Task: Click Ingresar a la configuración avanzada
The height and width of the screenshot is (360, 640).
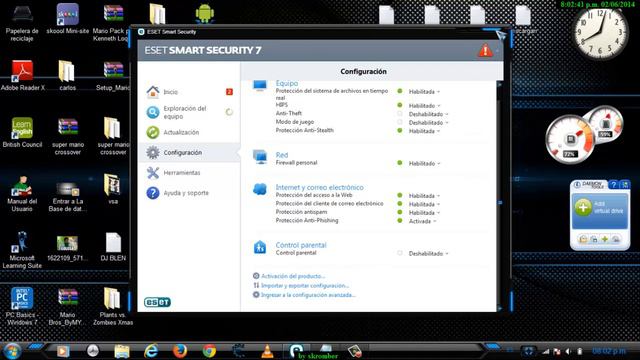Action: pos(308,295)
